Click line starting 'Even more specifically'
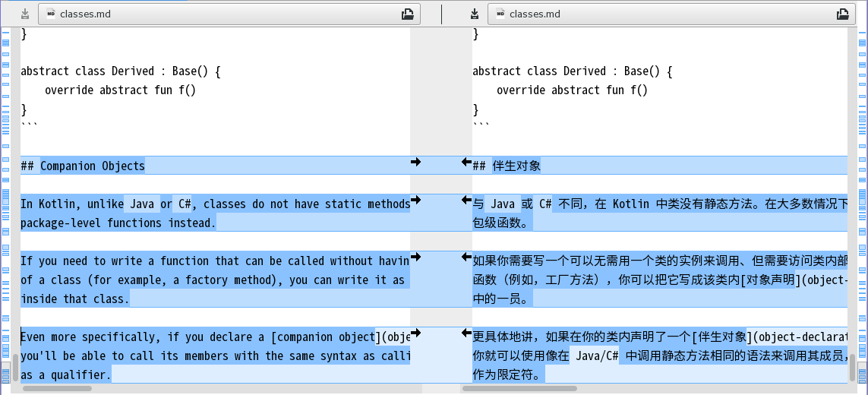 216,337
